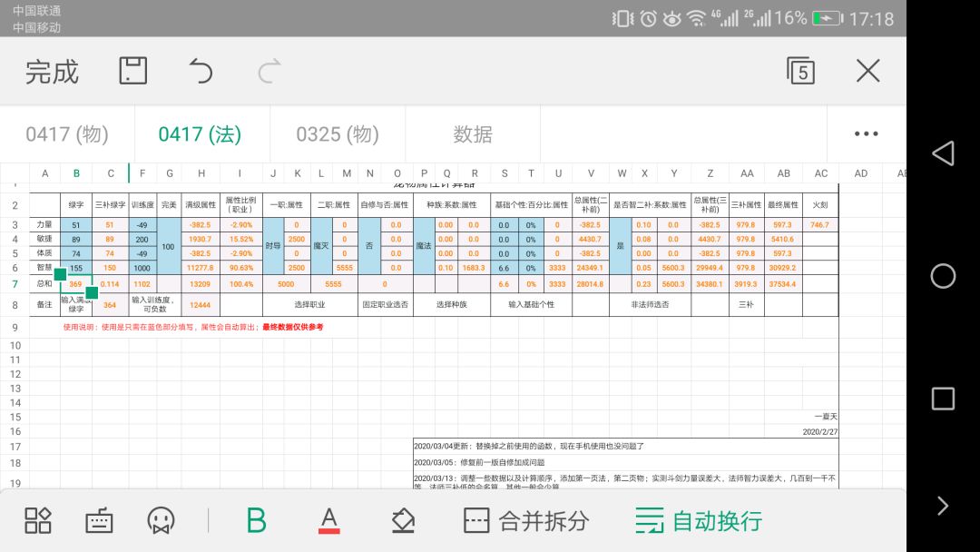Select row header 7

click(x=15, y=284)
